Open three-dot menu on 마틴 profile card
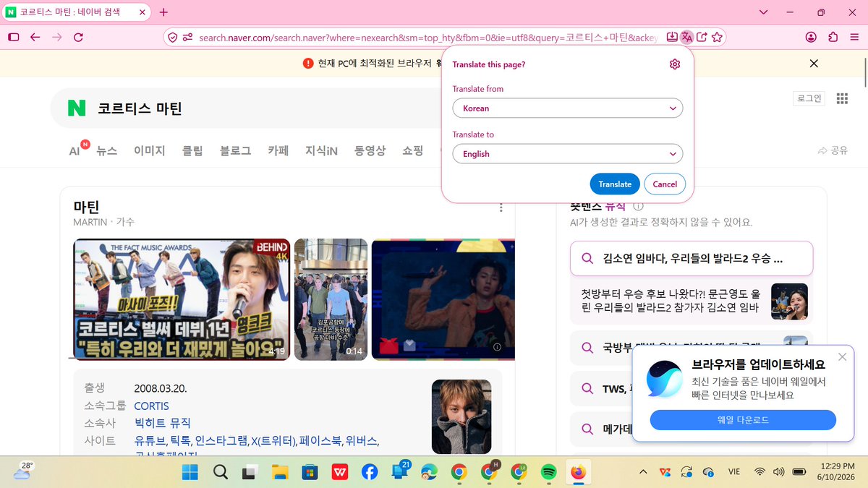 click(501, 208)
